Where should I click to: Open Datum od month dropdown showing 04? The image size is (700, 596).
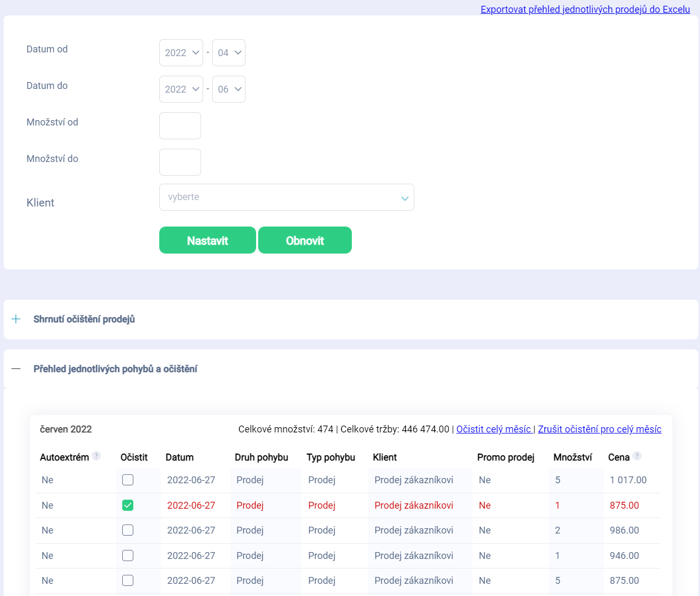click(x=229, y=53)
